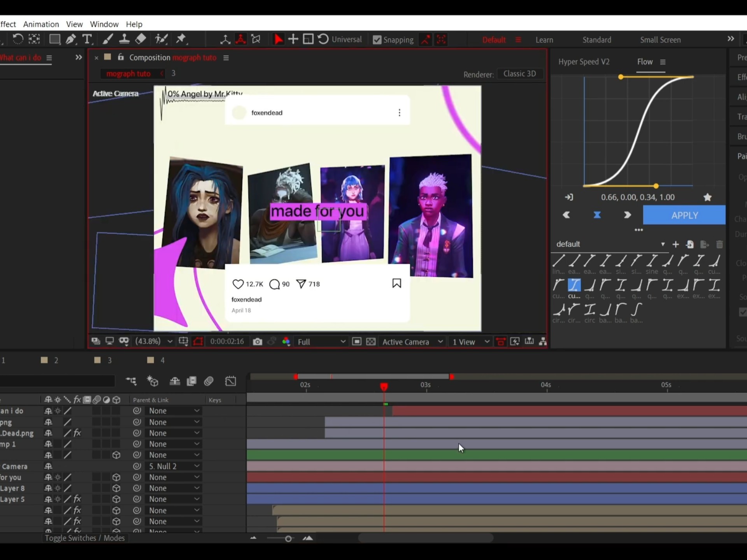
Task: Toggle 3D layer cube on Layer 8
Action: point(116,488)
